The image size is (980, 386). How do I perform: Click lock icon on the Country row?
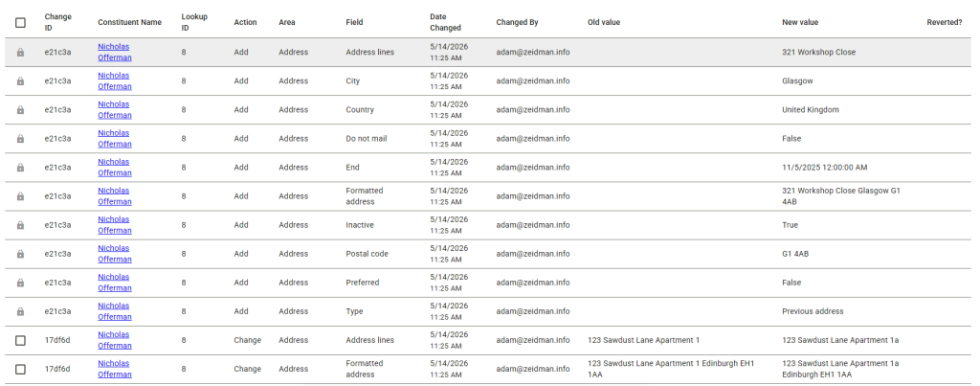(20, 110)
